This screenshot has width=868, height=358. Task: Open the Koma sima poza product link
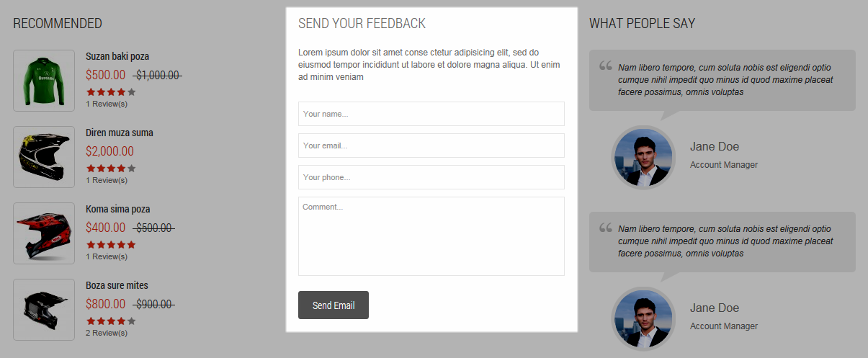[x=118, y=209]
